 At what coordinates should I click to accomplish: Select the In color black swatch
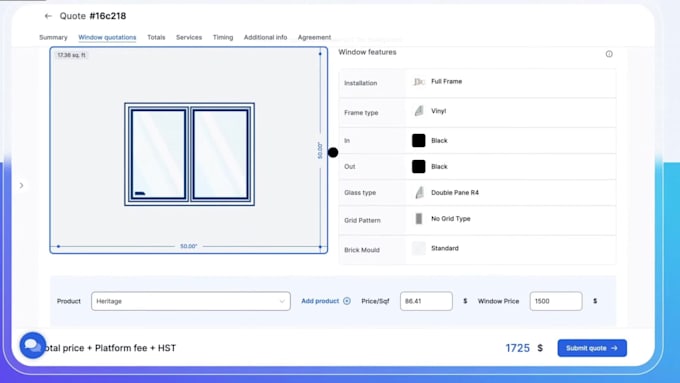coord(418,141)
